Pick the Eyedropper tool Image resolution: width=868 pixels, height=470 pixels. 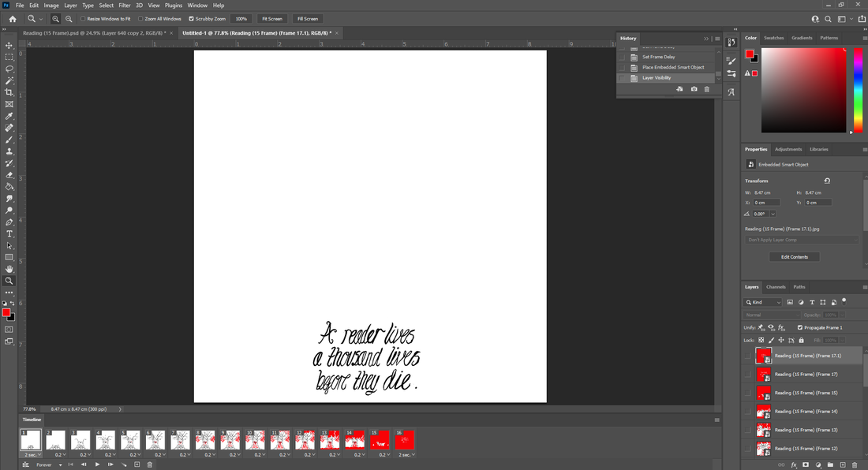point(9,116)
